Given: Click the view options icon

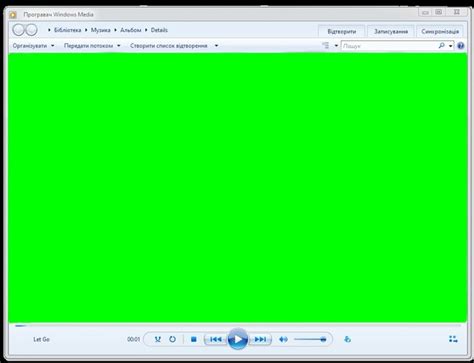Looking at the screenshot, I should click(x=326, y=46).
